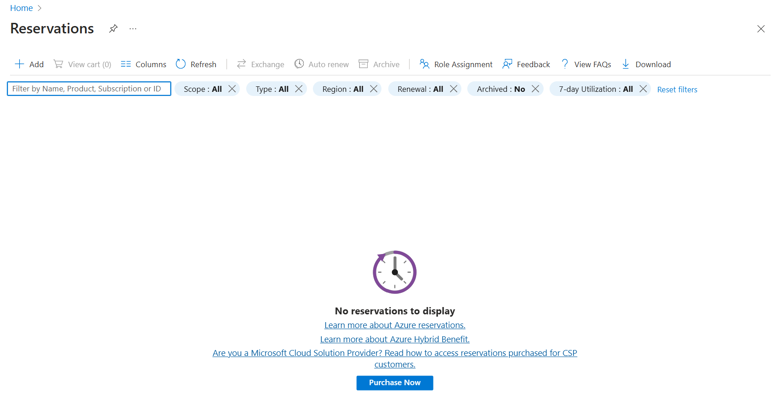Click the Auto renew clock icon
772x403 pixels.
pos(299,64)
